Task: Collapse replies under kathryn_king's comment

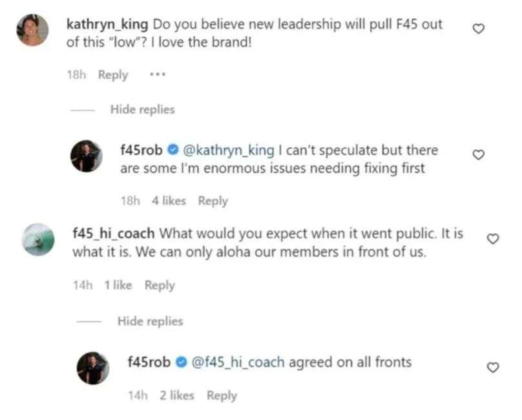Action: pos(142,110)
